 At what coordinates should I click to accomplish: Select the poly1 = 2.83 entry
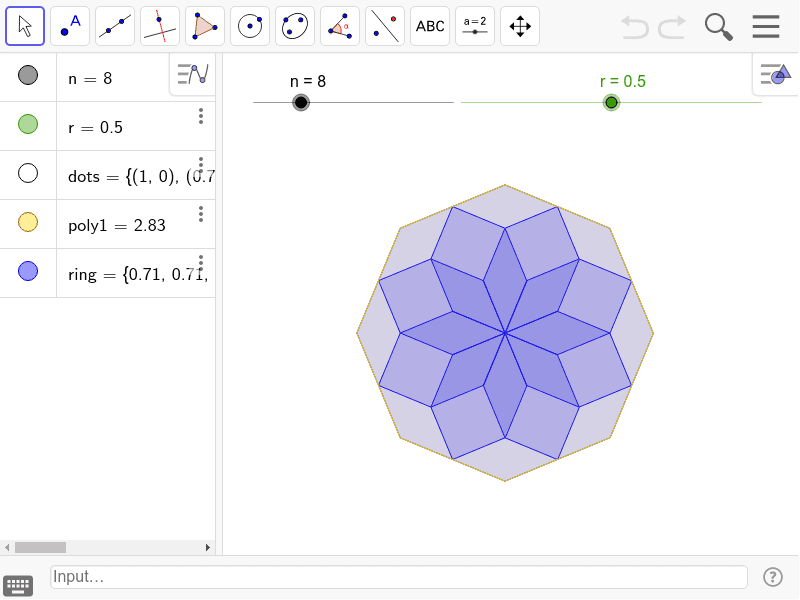tap(117, 226)
